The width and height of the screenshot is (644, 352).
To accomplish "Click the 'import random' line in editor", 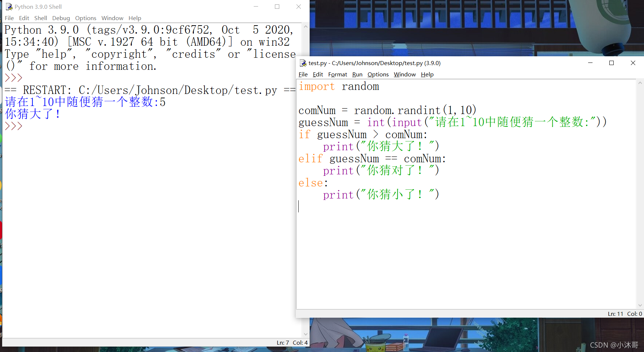I will (x=339, y=86).
